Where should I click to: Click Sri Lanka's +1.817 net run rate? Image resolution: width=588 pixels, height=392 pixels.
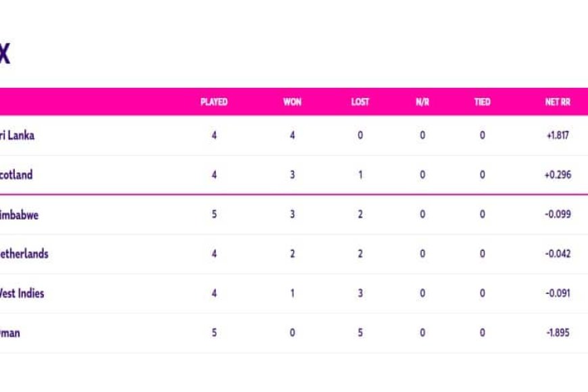(558, 135)
